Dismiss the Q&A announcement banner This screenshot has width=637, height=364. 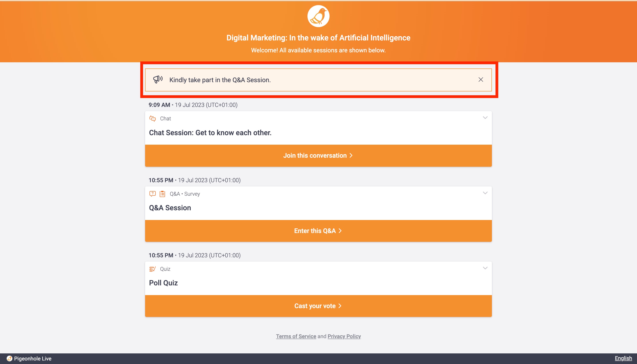click(x=481, y=80)
